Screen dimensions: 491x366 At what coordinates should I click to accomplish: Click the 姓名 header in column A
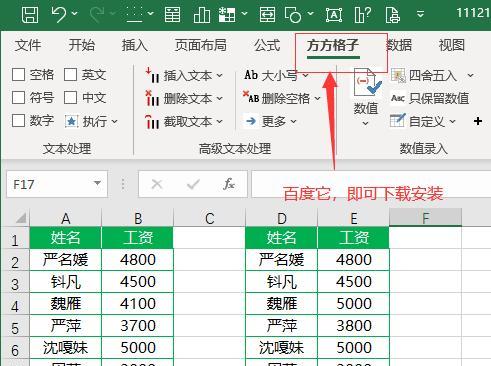[65, 238]
